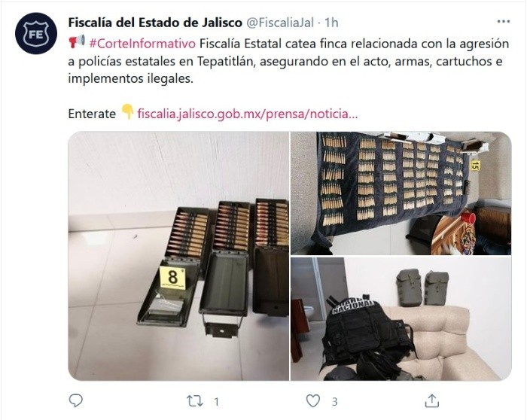Open the three-dot more options menu
Image resolution: width=527 pixels, height=420 pixels.
pyautogui.click(x=503, y=22)
